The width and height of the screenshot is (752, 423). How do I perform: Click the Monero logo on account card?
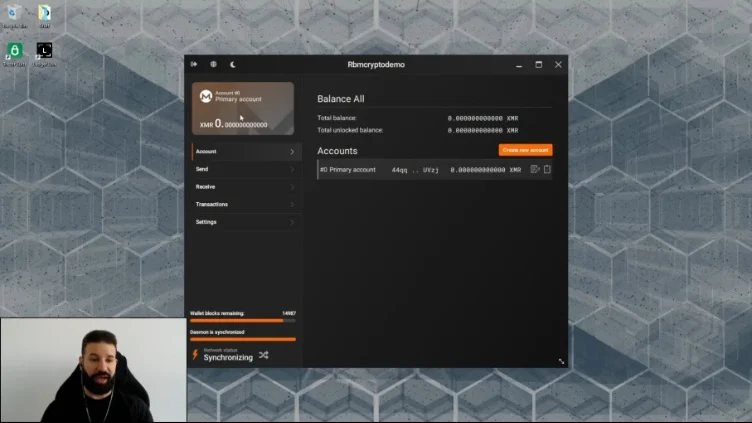(206, 96)
